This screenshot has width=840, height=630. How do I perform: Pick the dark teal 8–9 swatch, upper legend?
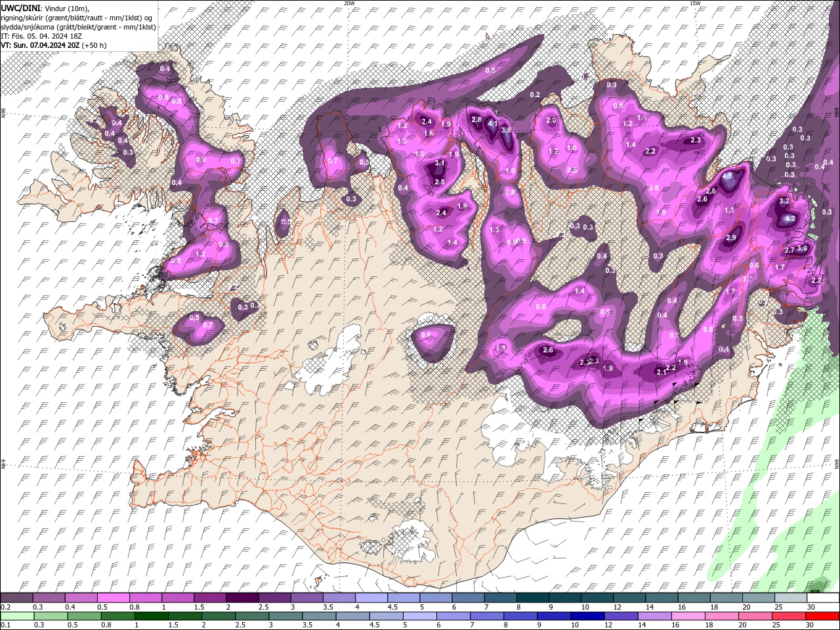[x=532, y=598]
